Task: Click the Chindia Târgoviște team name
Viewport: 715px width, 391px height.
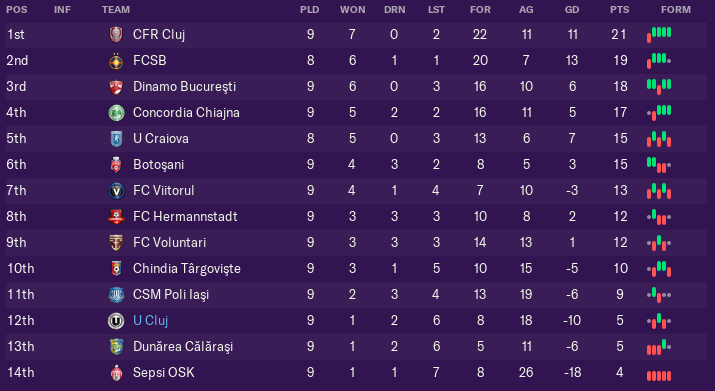Action: coord(187,269)
